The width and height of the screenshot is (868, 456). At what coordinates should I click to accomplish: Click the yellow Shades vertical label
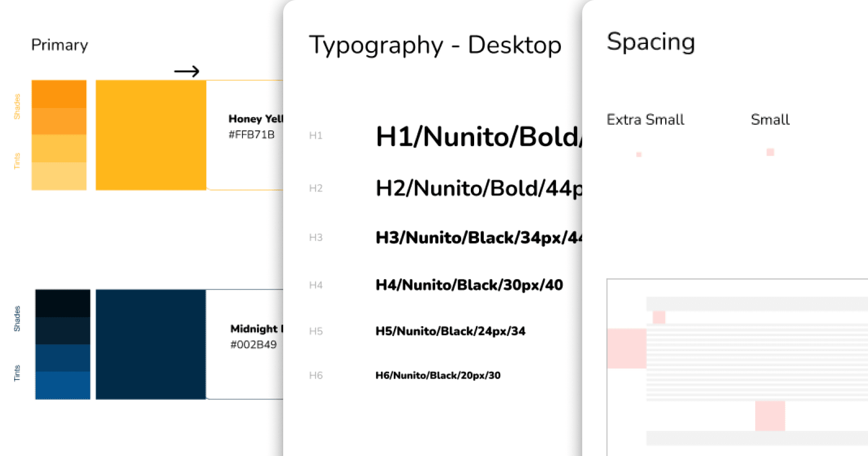(17, 107)
